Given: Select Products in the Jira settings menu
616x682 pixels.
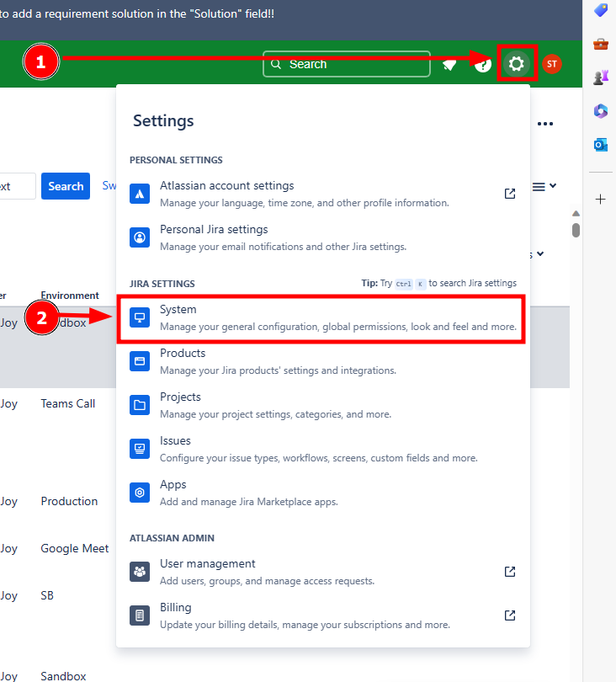Looking at the screenshot, I should [x=322, y=362].
